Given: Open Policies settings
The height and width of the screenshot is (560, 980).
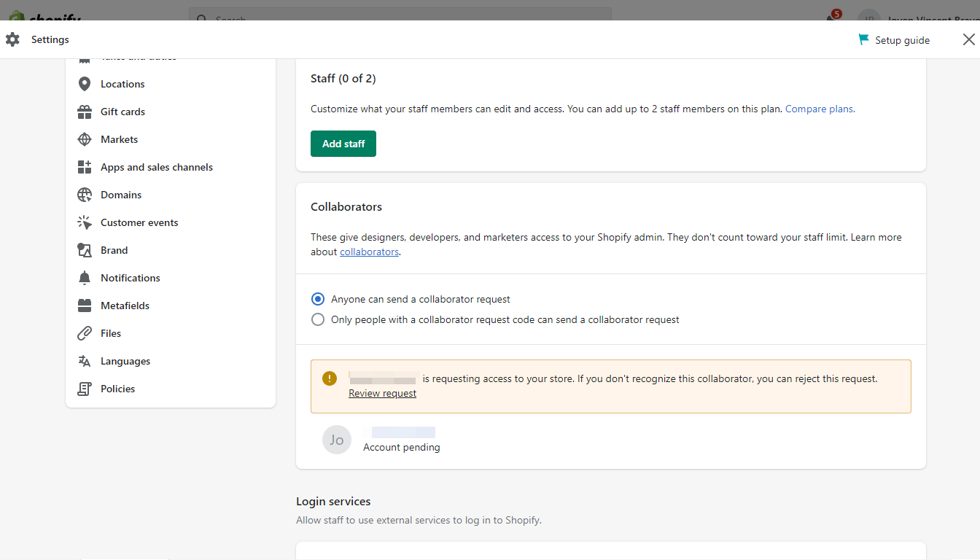Looking at the screenshot, I should [x=118, y=388].
